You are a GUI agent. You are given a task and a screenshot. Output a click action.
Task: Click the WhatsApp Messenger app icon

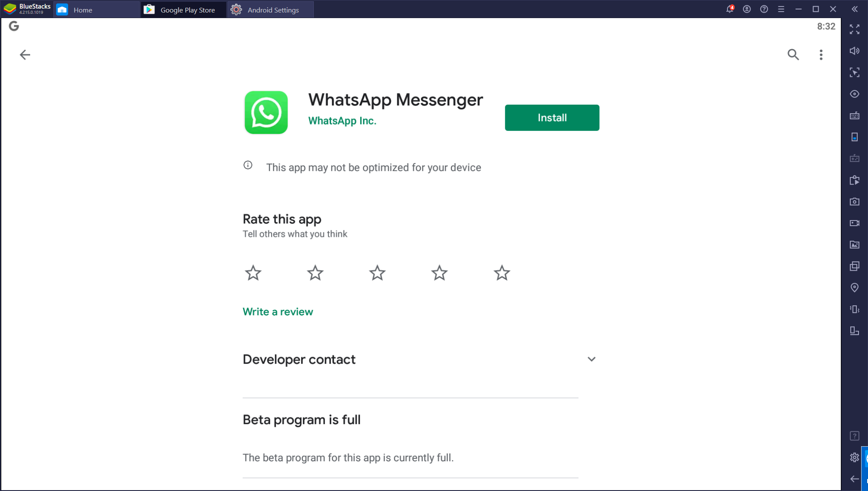265,112
